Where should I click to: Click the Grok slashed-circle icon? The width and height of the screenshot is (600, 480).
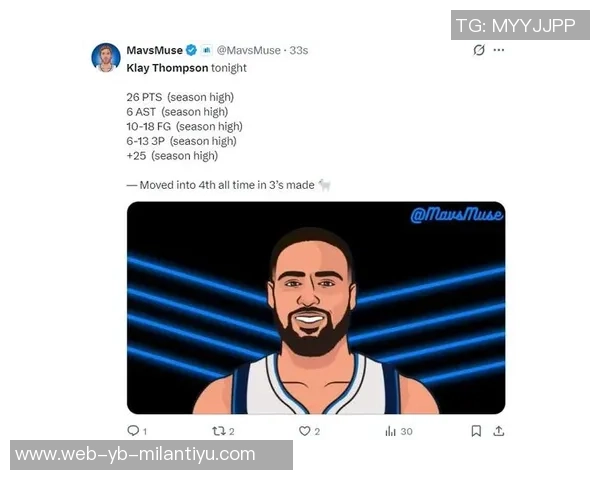[479, 50]
